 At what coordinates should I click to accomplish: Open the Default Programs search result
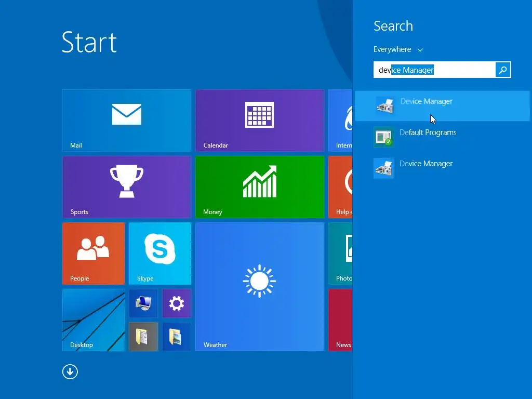pyautogui.click(x=442, y=137)
